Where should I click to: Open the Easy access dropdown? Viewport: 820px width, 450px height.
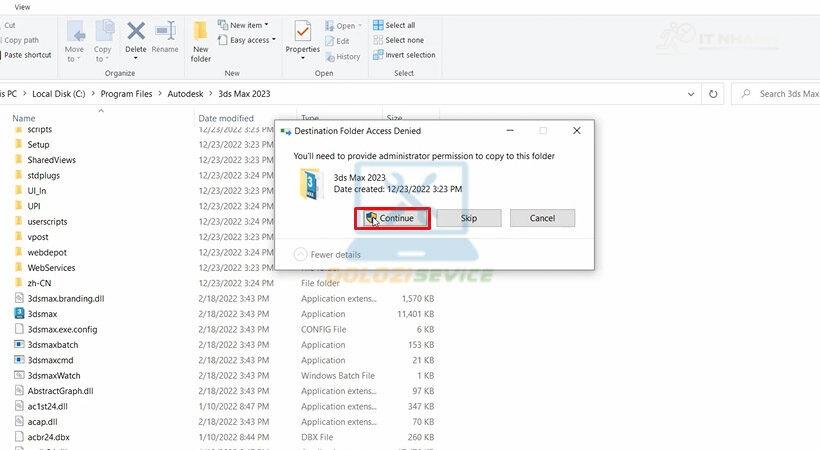(x=246, y=40)
